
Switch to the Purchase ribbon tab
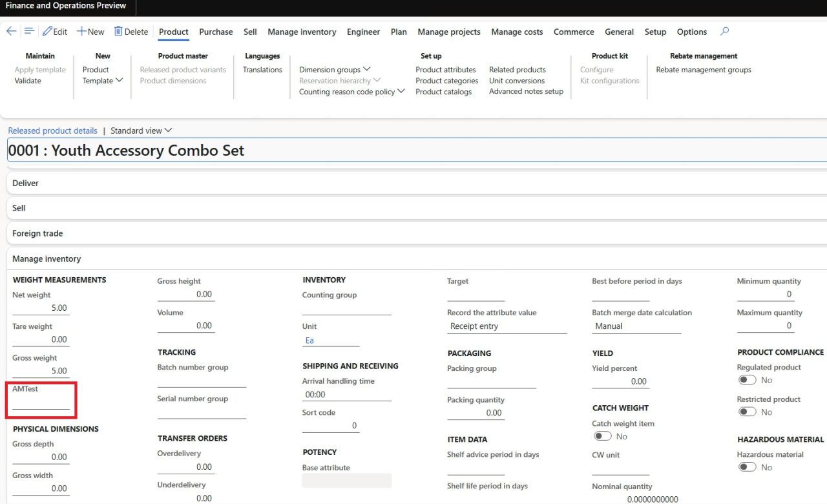[x=216, y=32]
